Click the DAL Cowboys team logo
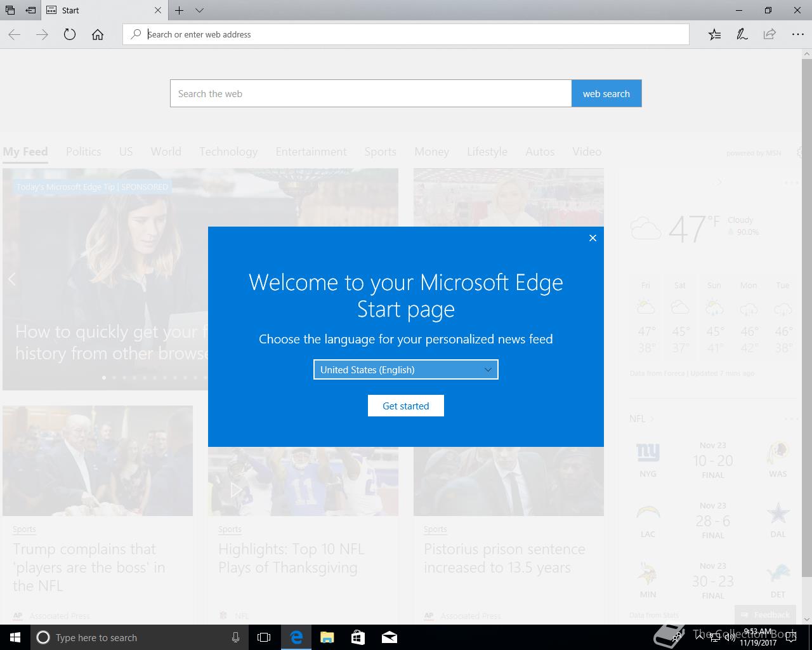The width and height of the screenshot is (812, 650). coord(778,513)
